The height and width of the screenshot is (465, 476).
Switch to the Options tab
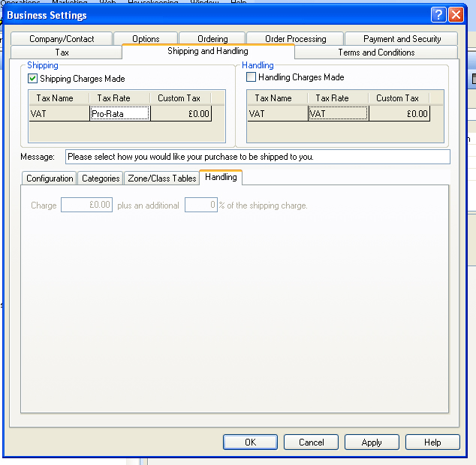pos(146,39)
